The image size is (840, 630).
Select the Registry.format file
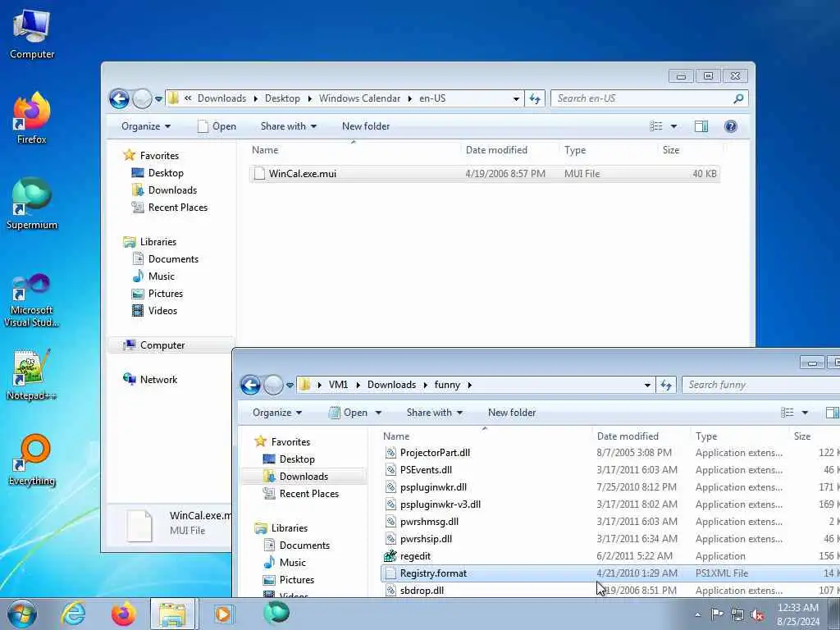(610, 573)
